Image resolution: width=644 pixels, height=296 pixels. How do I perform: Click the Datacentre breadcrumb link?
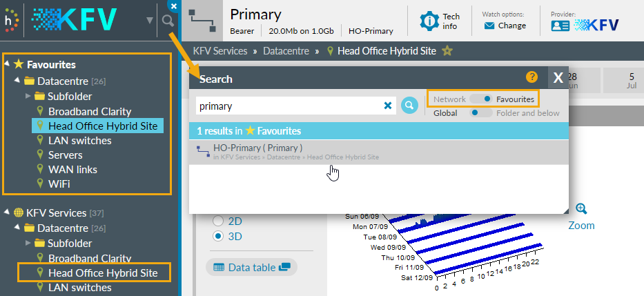pos(289,51)
